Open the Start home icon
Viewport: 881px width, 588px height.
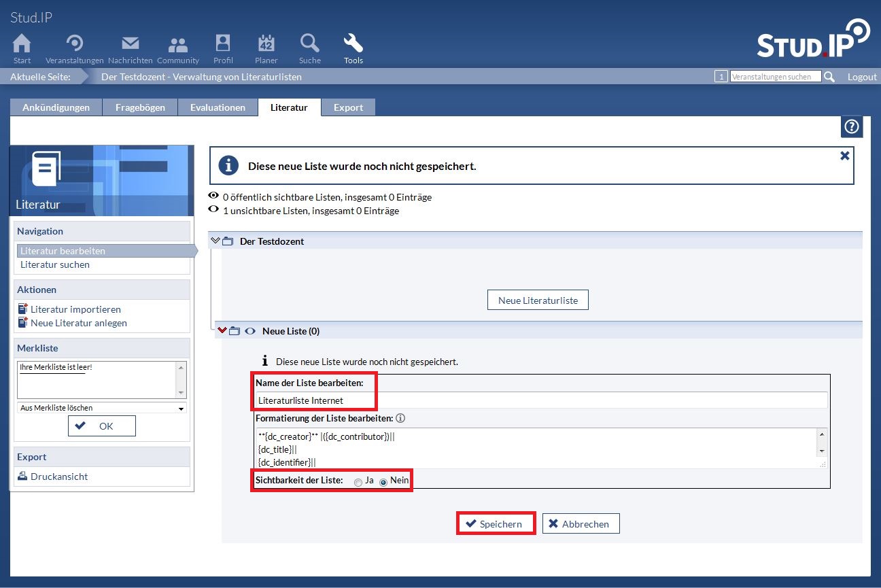(x=22, y=44)
